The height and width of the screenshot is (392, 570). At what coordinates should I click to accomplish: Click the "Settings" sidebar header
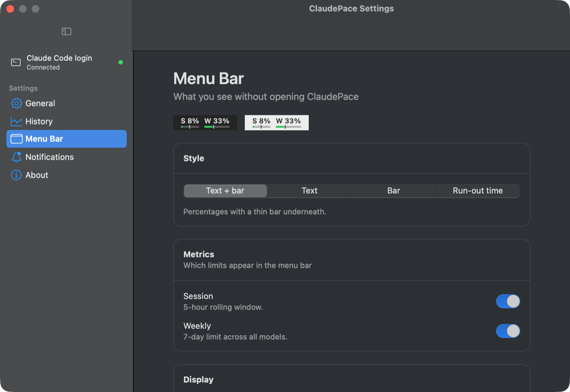[23, 88]
